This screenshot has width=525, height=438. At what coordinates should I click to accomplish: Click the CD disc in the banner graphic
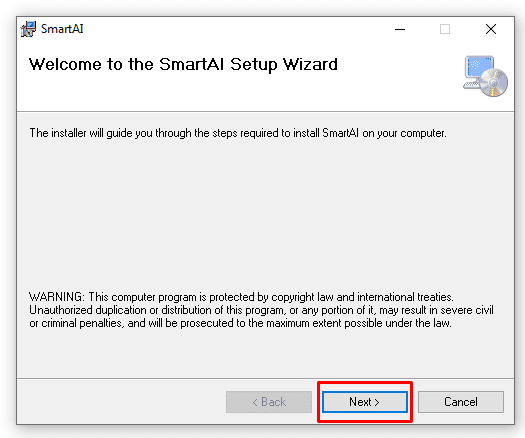tap(494, 83)
